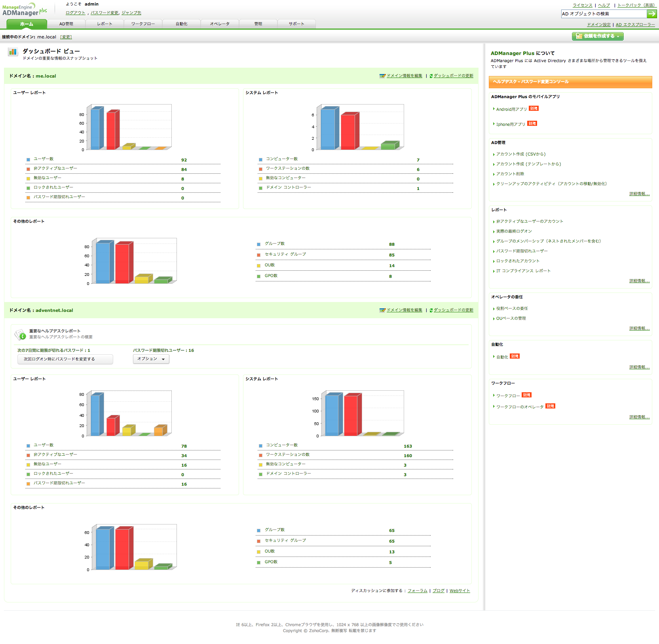Open the ヘルプデスク パスワード変更コンソール banner

(570, 82)
